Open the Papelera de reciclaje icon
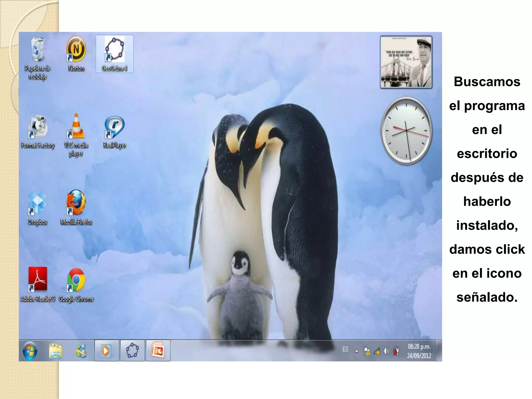The height and width of the screenshot is (399, 532). point(38,58)
